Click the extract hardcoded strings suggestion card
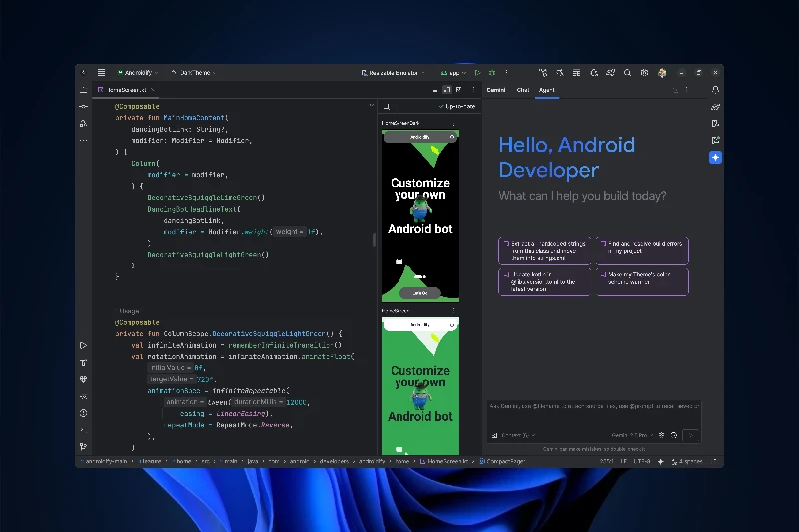The height and width of the screenshot is (532, 799). point(544,250)
